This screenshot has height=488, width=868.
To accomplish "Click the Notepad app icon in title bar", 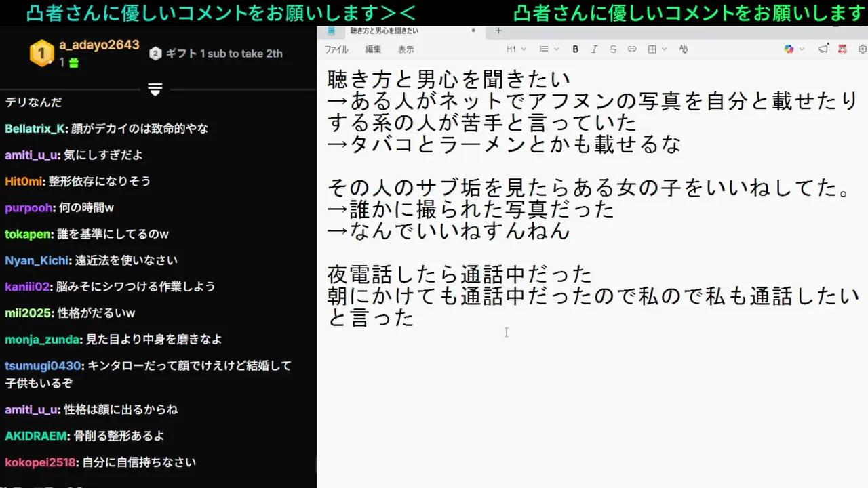I will (x=331, y=30).
